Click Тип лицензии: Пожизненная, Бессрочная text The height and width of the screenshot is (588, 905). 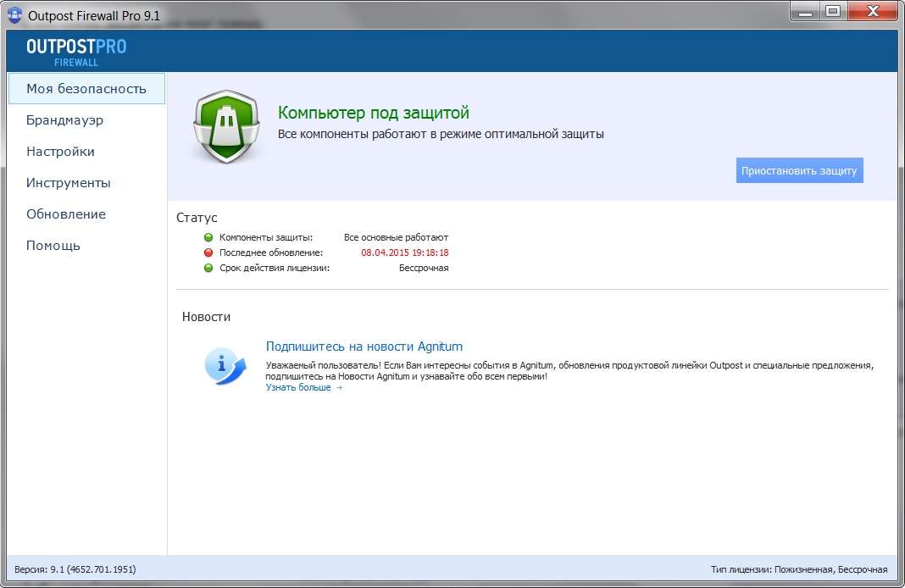(799, 569)
